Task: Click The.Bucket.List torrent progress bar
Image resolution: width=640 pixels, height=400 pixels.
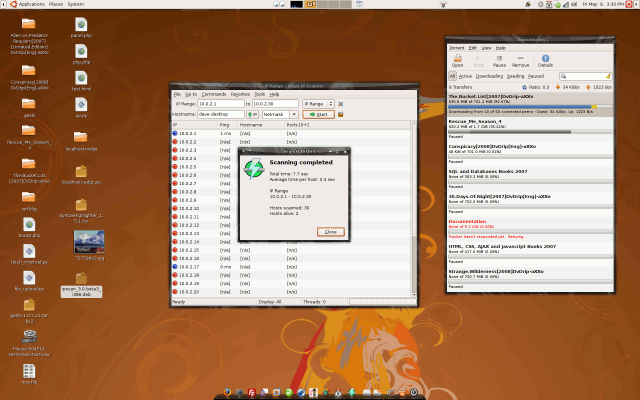Action: coord(530,106)
